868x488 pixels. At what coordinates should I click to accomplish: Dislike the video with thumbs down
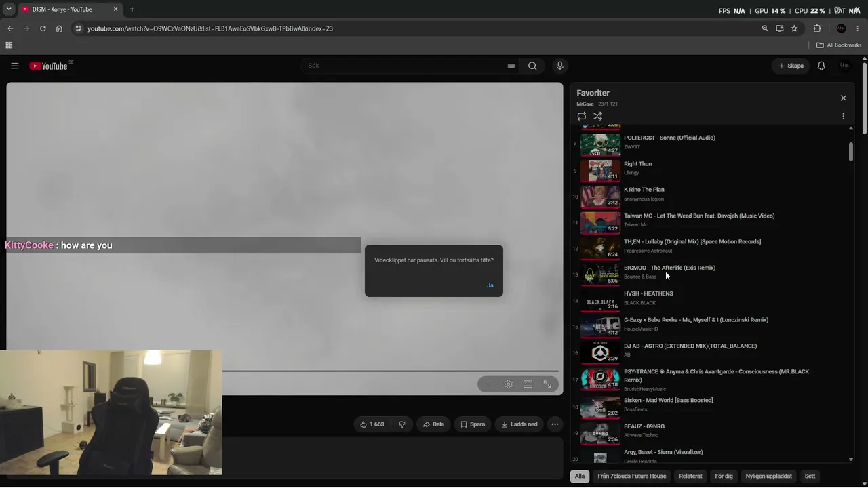402,424
